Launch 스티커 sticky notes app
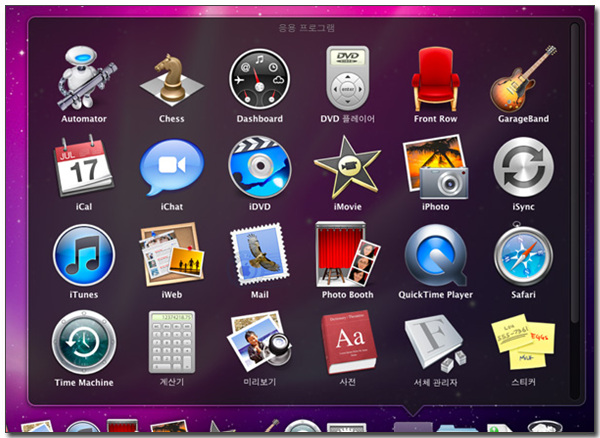The image size is (600, 438). [x=523, y=342]
